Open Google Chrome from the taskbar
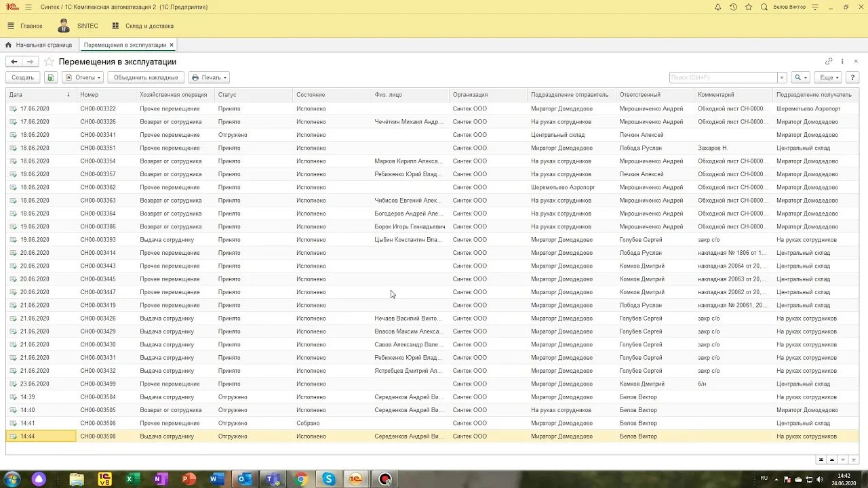868x488 pixels. (301, 479)
